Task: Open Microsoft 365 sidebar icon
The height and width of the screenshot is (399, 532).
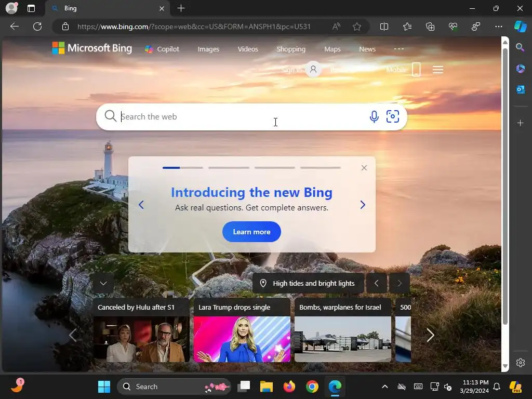Action: pos(520,69)
